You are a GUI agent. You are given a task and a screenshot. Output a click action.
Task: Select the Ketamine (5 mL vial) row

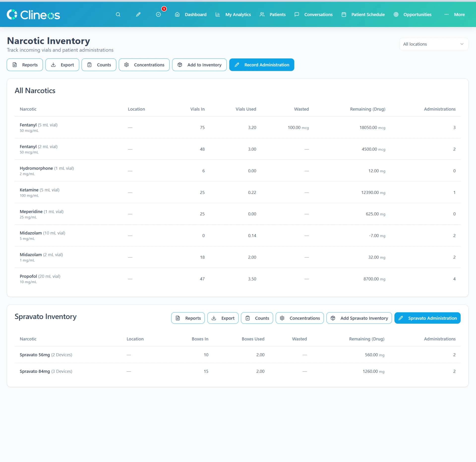(238, 192)
